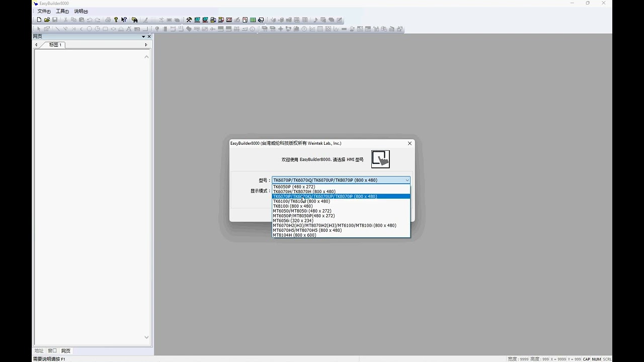Switch to the 地址 bottom tab
The image size is (644, 362).
(39, 350)
